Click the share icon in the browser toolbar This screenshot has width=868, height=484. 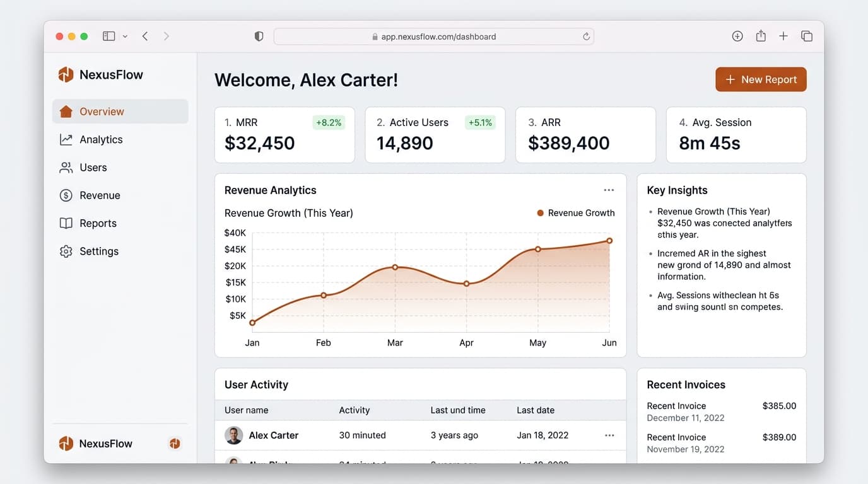click(x=761, y=36)
